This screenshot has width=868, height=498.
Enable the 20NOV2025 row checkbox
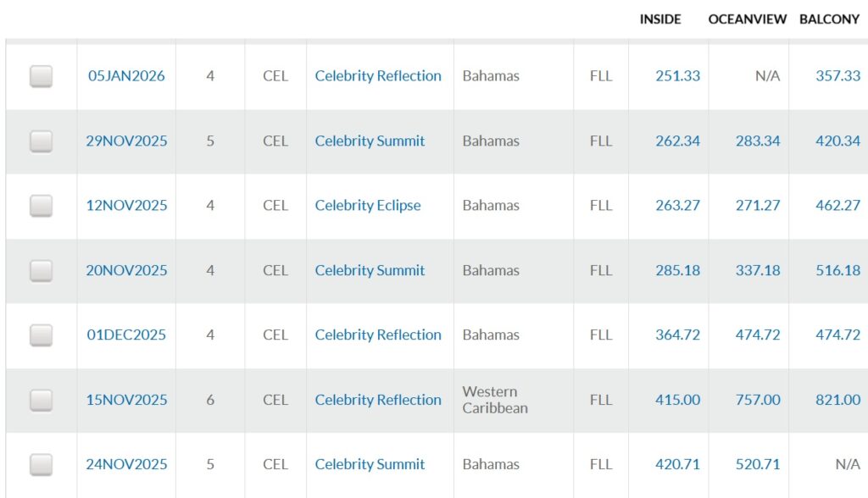(41, 271)
